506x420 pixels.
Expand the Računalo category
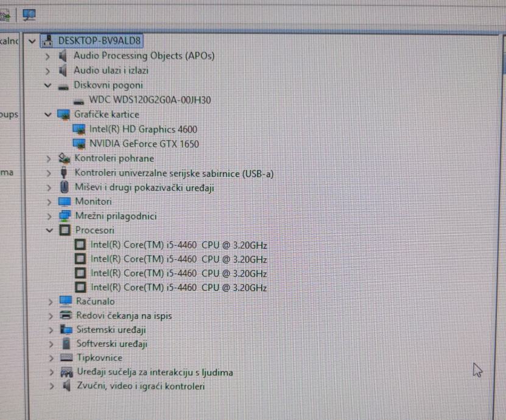pyautogui.click(x=51, y=302)
